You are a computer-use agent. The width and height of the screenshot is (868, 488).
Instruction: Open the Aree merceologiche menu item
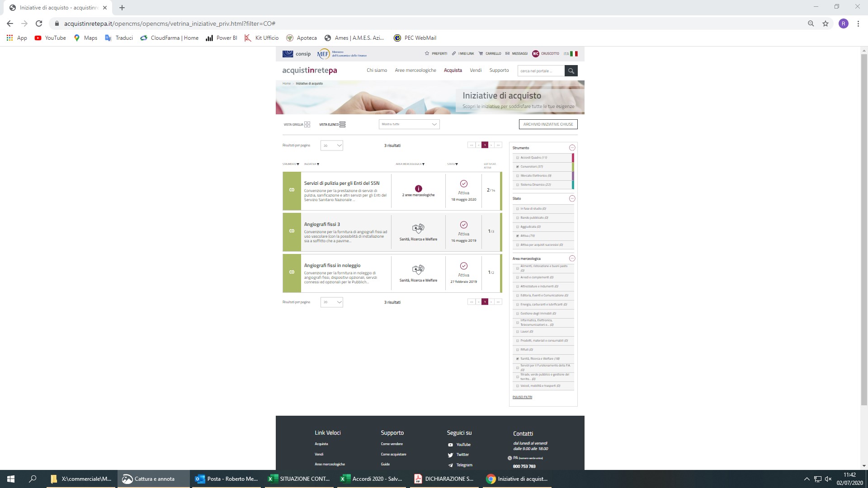(x=415, y=70)
